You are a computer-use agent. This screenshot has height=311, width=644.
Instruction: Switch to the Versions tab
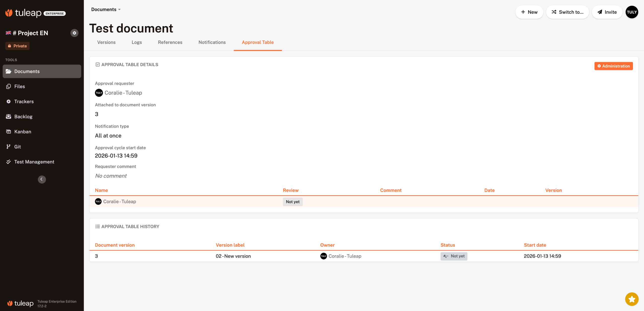click(x=106, y=42)
